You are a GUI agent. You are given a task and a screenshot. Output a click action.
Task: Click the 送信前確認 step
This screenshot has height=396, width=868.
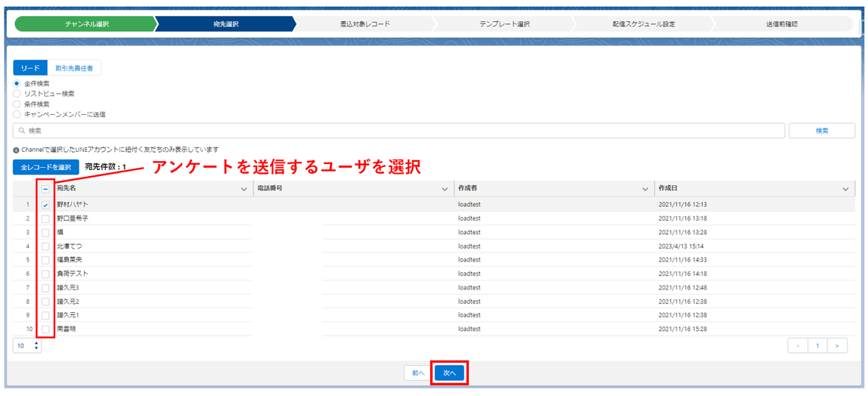(x=782, y=24)
